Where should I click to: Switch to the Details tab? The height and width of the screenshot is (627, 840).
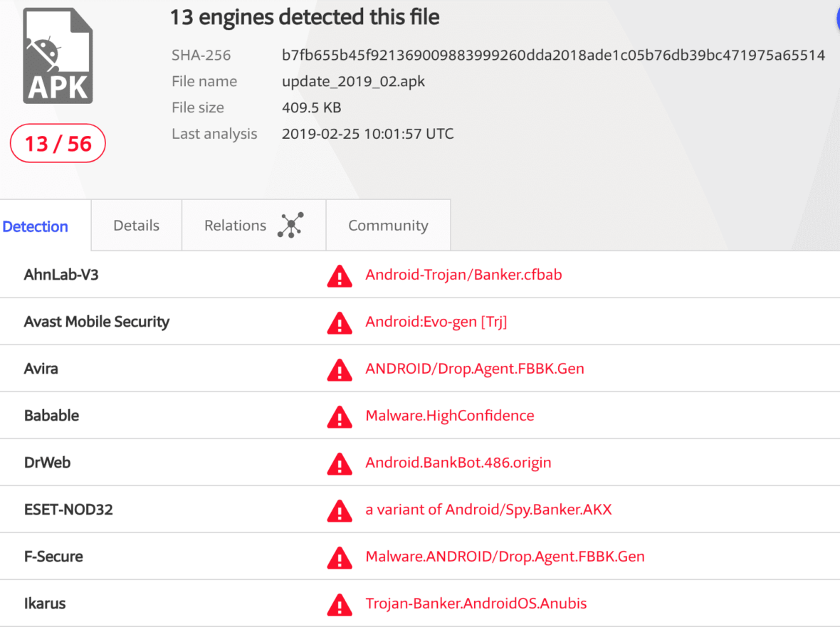tap(135, 225)
